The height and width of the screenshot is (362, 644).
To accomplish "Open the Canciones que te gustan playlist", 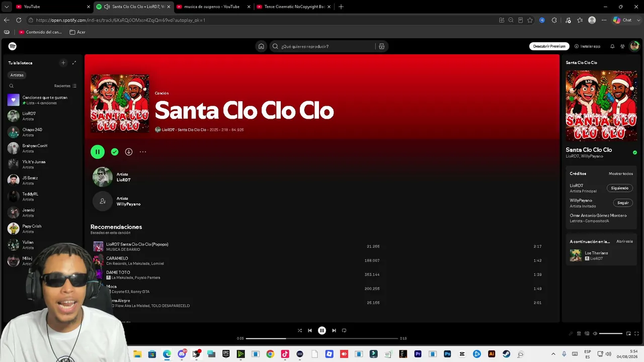I will (x=43, y=100).
